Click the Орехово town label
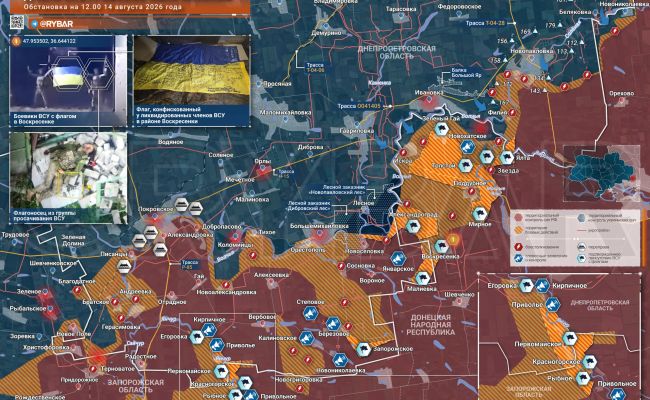Screen dimensions: 650x400 (x=621, y=94)
